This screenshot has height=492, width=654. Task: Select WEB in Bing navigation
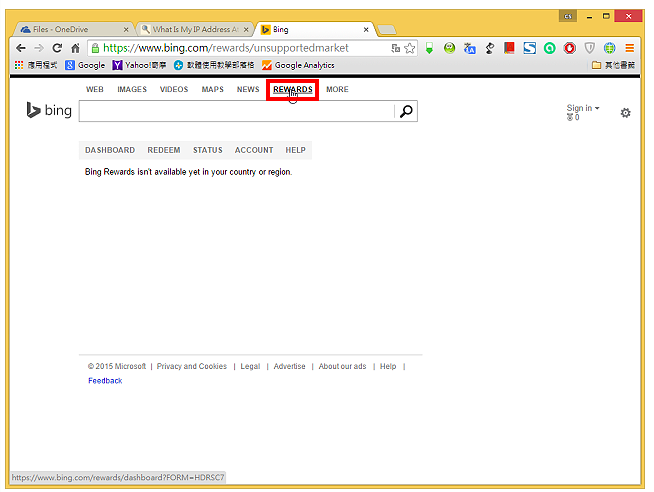point(95,89)
